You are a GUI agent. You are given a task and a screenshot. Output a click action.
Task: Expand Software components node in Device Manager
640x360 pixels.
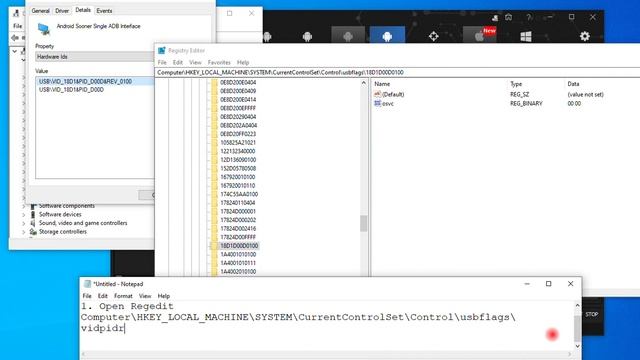pyautogui.click(x=24, y=206)
